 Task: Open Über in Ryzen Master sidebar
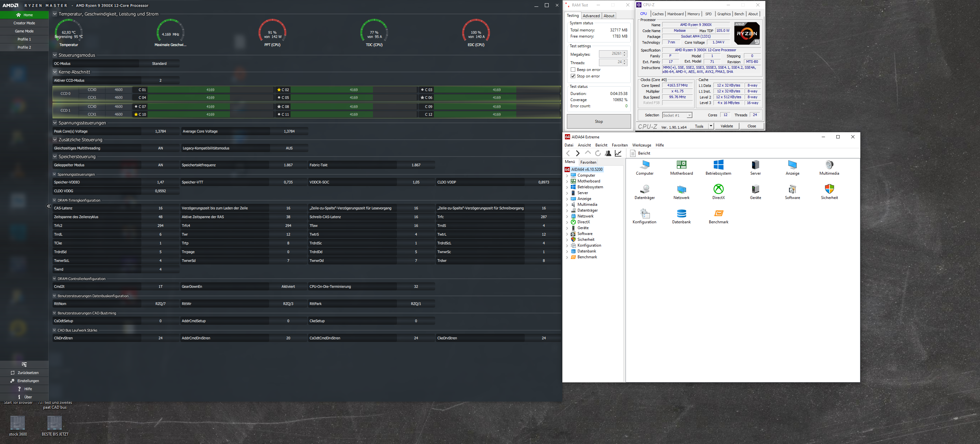point(24,397)
